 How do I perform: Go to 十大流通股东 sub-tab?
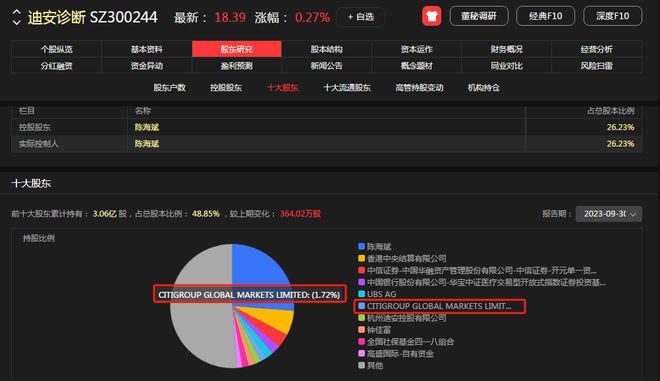pos(347,88)
